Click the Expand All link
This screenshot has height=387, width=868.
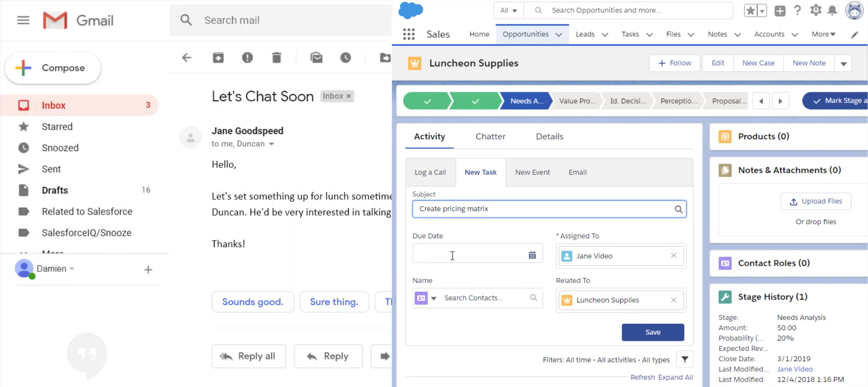[675, 378]
